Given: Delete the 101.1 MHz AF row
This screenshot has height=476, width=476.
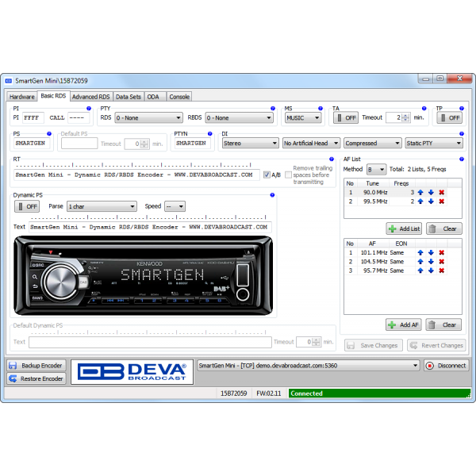Looking at the screenshot, I should pyautogui.click(x=442, y=252).
